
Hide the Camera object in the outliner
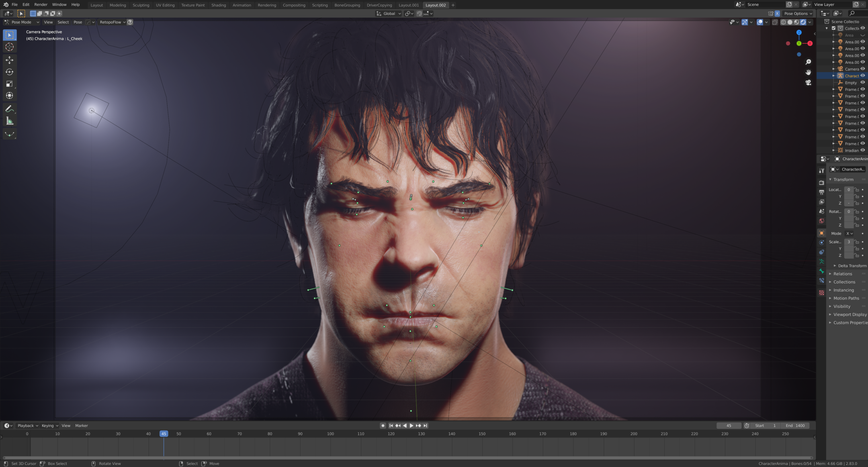(x=864, y=69)
